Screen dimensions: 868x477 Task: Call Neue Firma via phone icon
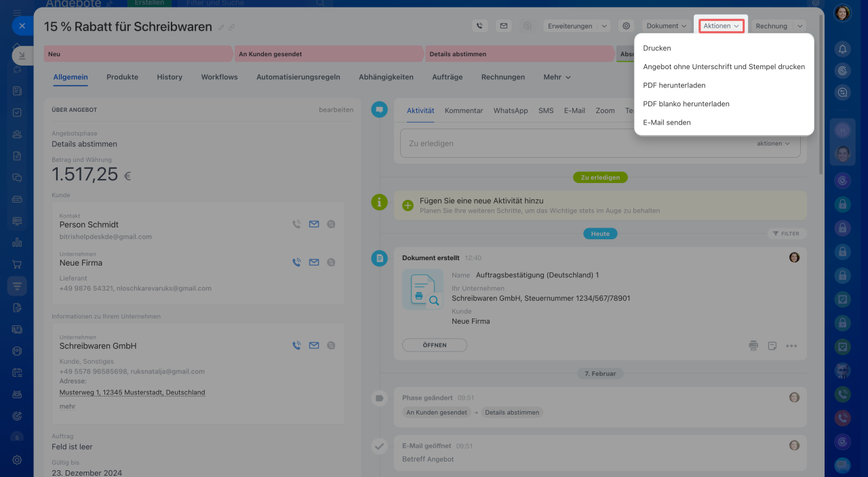tap(296, 262)
